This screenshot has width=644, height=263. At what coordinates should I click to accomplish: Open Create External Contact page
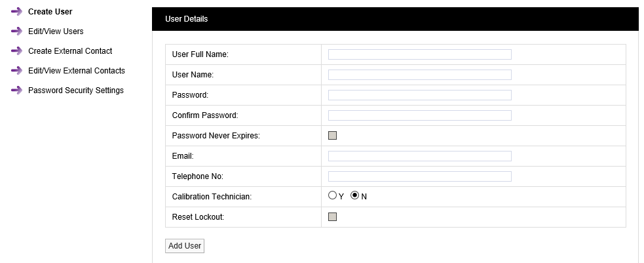[x=70, y=51]
